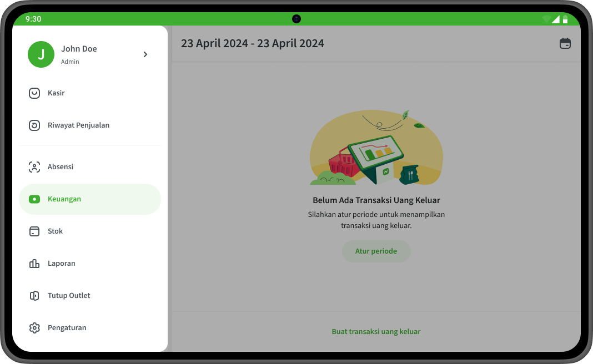Select the Laporan menu label

[61, 264]
